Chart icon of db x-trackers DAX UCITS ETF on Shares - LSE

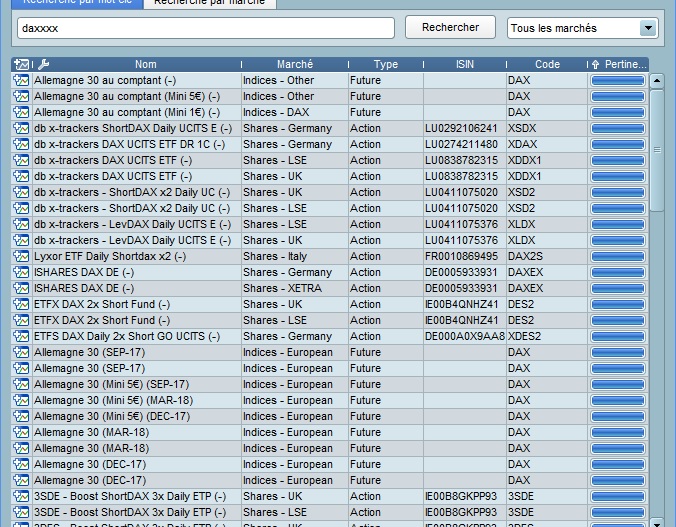21,160
